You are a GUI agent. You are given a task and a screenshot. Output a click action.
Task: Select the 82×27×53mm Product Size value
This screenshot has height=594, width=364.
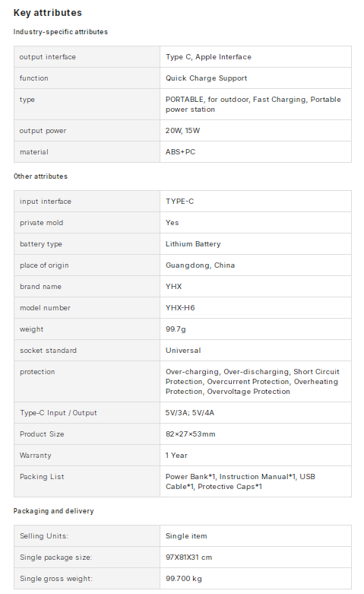[190, 434]
